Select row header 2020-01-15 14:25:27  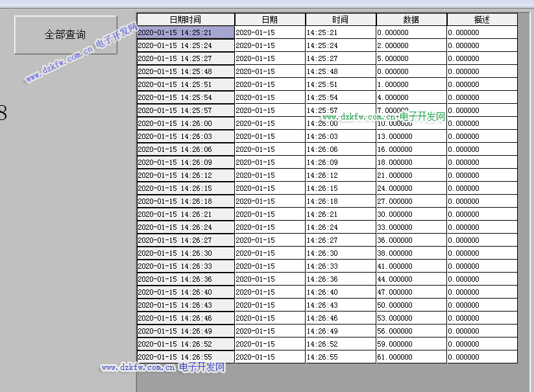pos(186,58)
